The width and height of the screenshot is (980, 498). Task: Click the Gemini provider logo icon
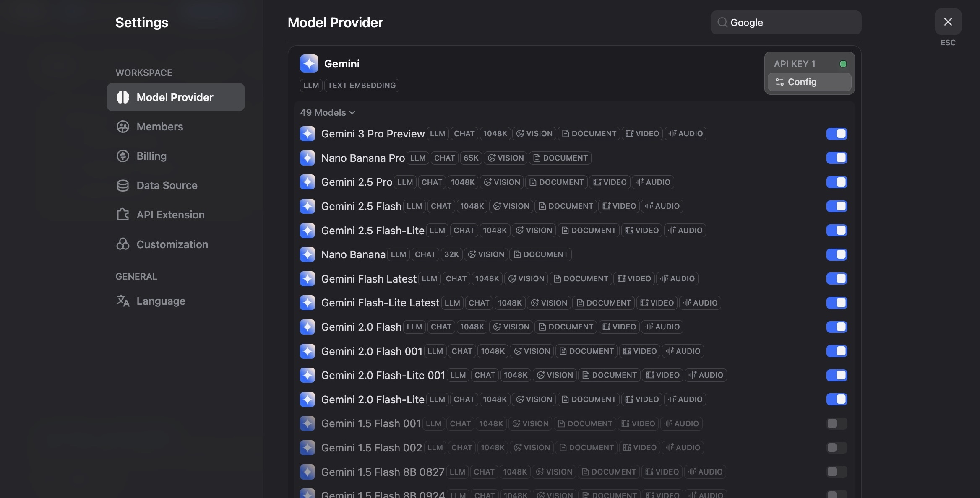(309, 64)
